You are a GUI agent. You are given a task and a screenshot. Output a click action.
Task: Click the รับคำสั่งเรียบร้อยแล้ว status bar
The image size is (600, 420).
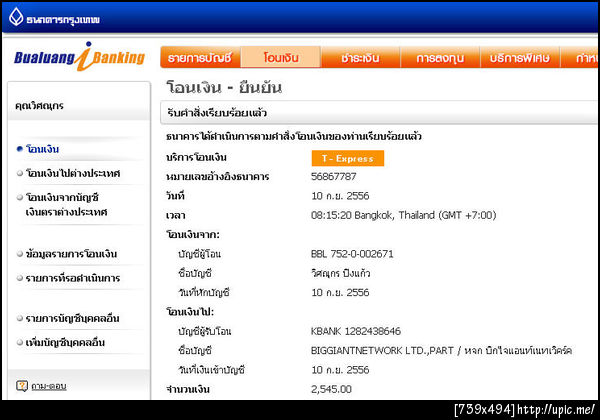pyautogui.click(x=379, y=113)
